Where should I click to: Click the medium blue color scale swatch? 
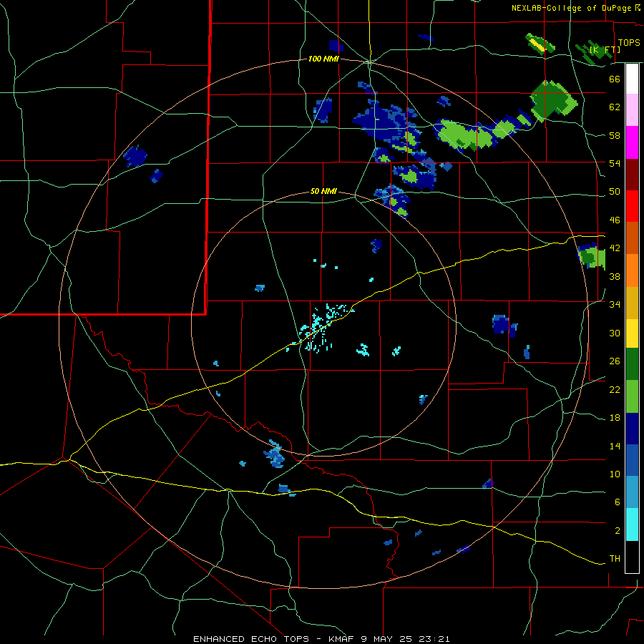[x=632, y=461]
